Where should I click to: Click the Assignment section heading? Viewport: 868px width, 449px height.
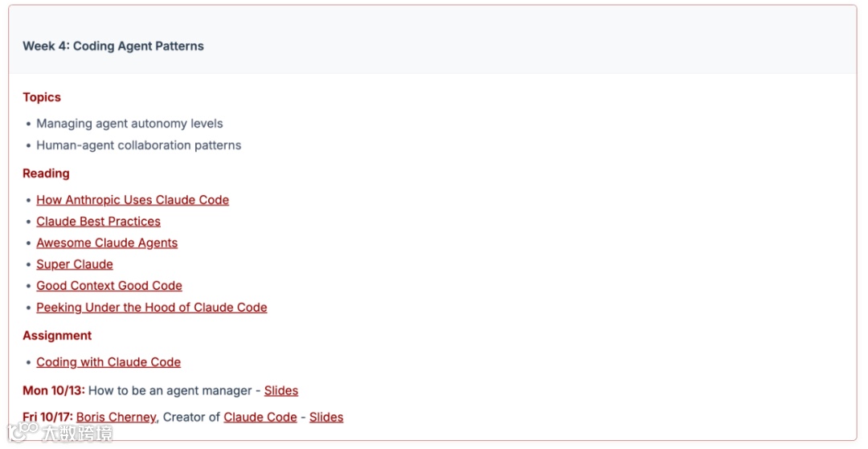[57, 336]
